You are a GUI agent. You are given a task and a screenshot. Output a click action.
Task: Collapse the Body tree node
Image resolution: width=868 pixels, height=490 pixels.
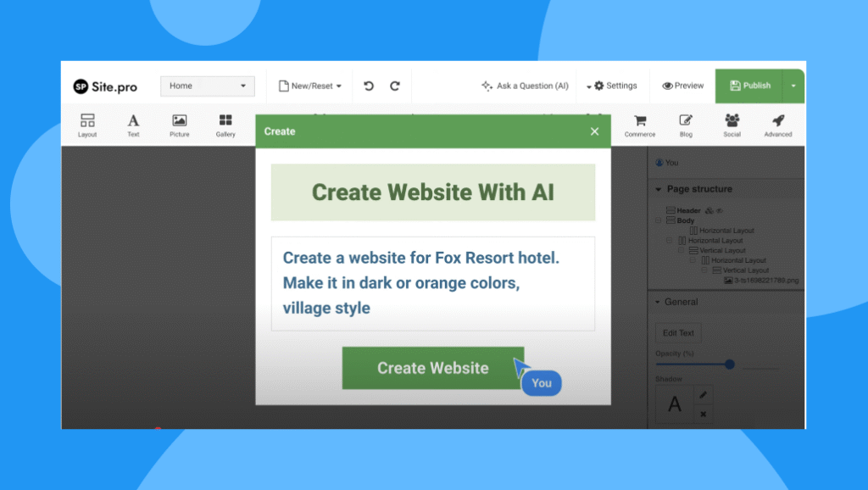(x=659, y=220)
